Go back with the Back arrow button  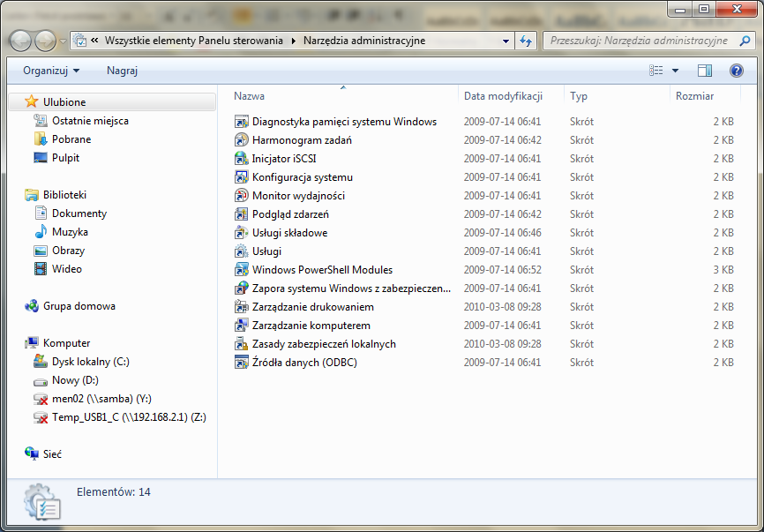20,41
